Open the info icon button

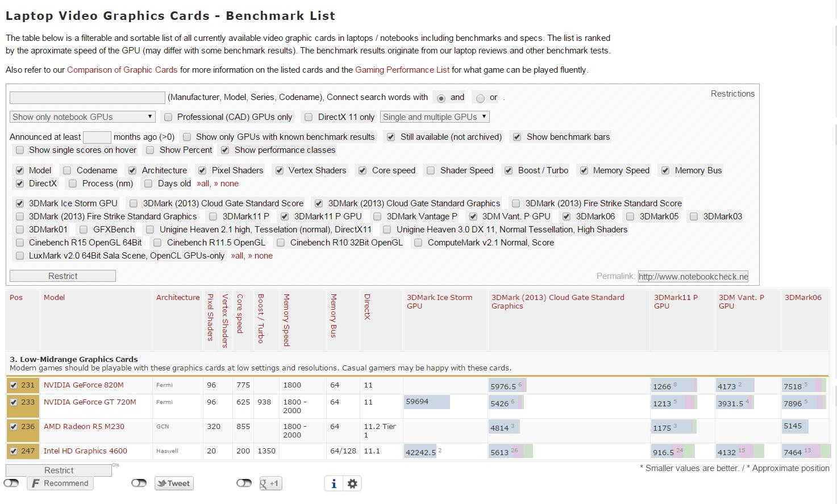[x=334, y=484]
